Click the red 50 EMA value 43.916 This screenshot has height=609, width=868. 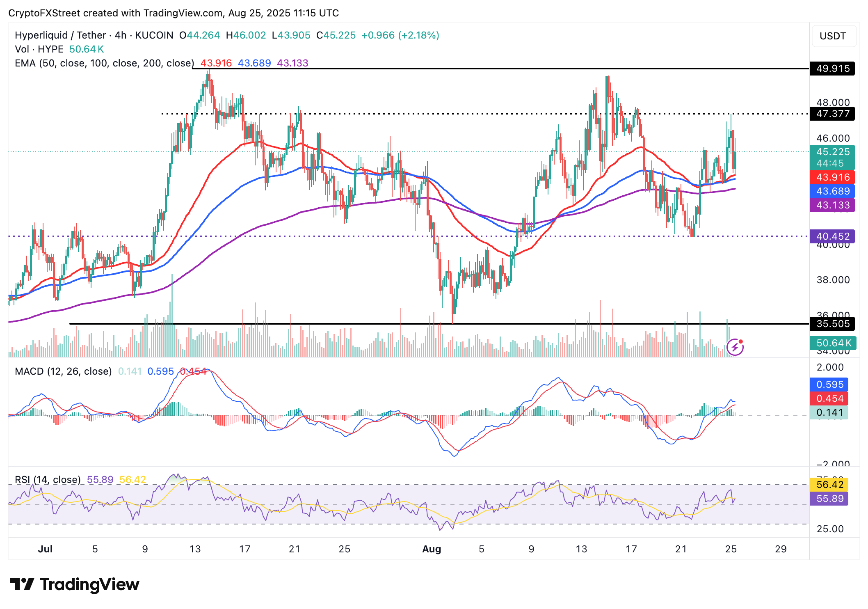[832, 177]
